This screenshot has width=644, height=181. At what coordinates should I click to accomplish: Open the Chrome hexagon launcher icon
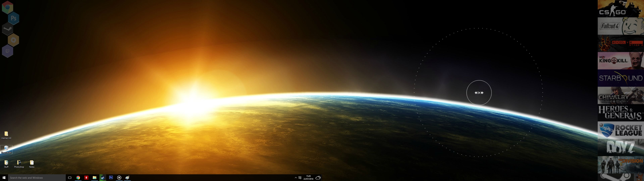[x=8, y=7]
